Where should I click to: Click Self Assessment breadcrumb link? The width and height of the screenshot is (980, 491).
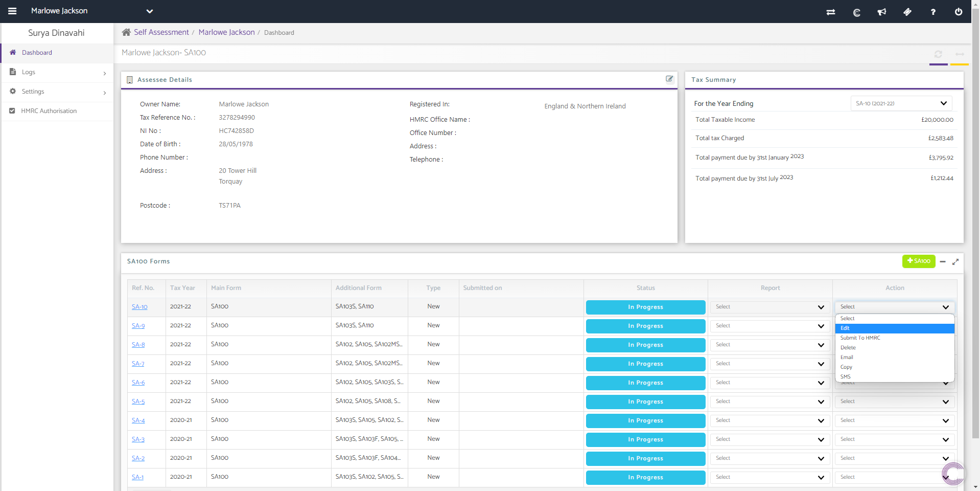161,32
